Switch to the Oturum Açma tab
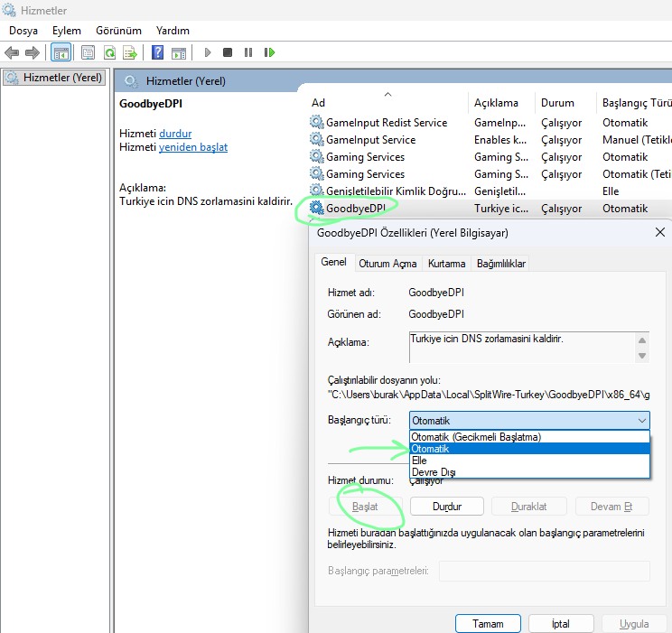This screenshot has height=633, width=672. tap(387, 264)
